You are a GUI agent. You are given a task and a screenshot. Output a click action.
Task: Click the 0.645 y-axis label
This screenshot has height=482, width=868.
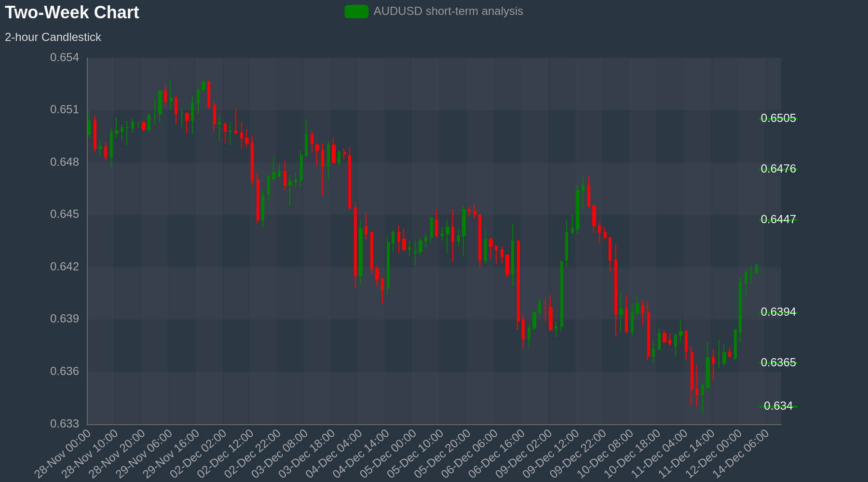point(65,214)
